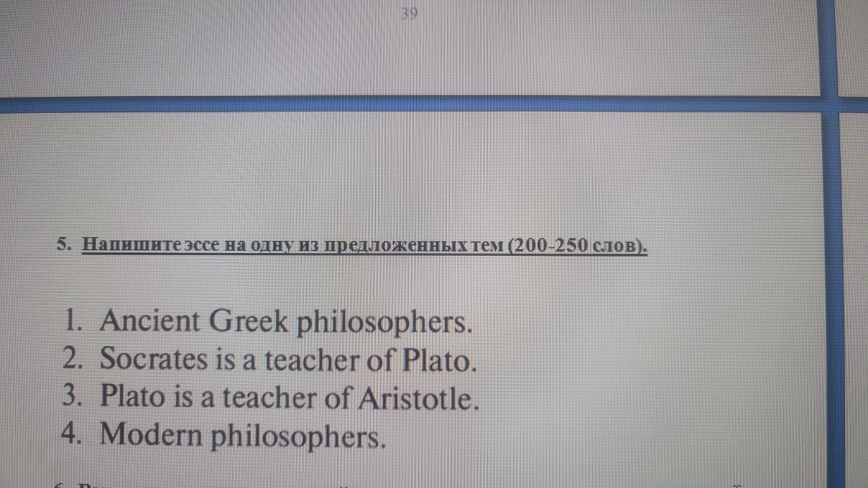
Task: Place cursor on the word "Ancient"
Action: 150,321
